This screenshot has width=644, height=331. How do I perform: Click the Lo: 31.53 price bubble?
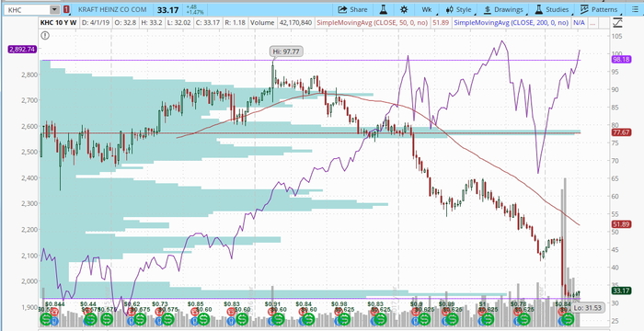(588, 308)
